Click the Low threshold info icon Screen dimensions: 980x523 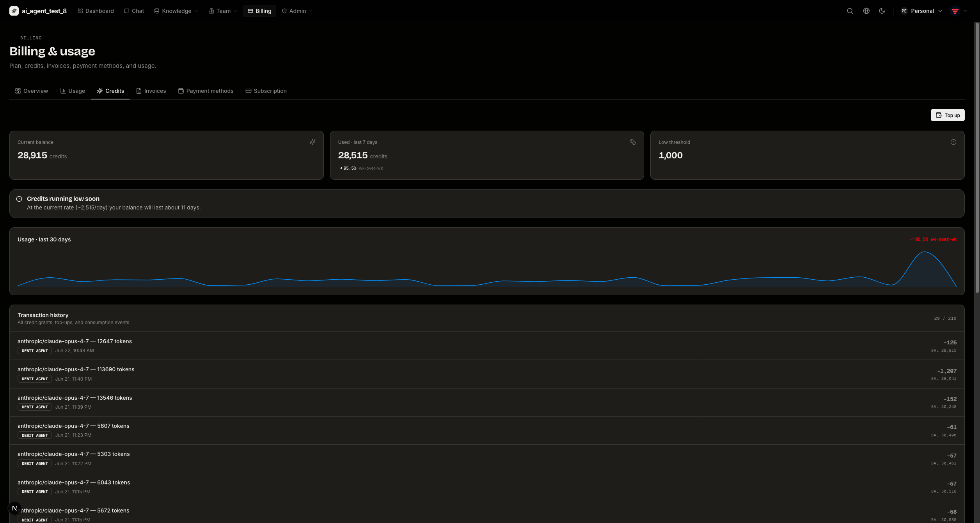pyautogui.click(x=953, y=142)
